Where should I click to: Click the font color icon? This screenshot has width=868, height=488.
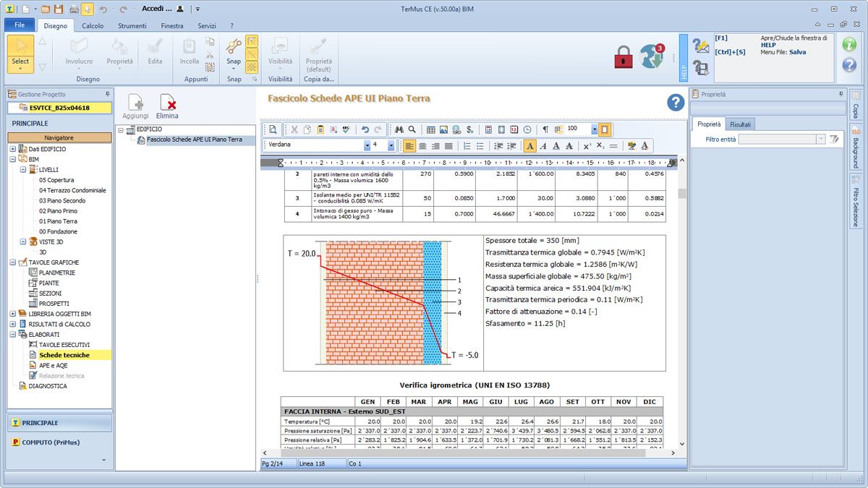click(x=644, y=145)
